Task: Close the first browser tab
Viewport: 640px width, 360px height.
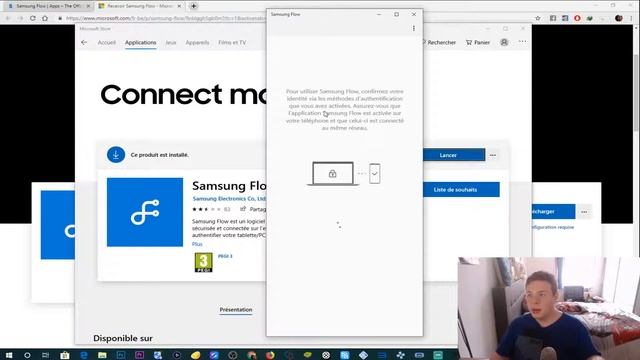Action: point(88,6)
